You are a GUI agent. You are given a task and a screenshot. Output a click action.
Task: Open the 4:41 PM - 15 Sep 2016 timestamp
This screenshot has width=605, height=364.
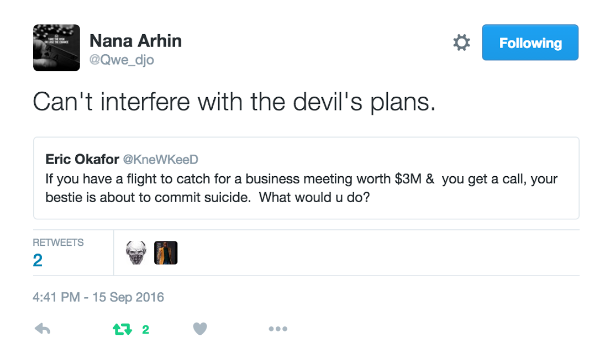[x=98, y=297]
